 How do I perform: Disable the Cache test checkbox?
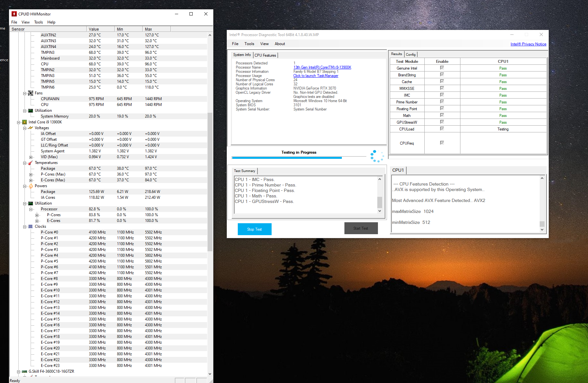pos(442,81)
